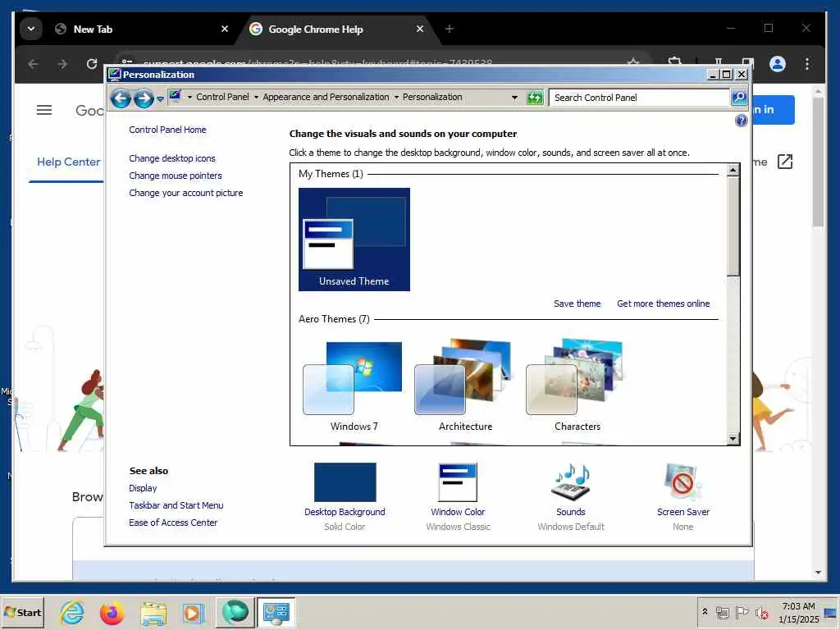Switch to Google Chrome Help tab
Image resolution: width=840 pixels, height=630 pixels.
pos(332,29)
